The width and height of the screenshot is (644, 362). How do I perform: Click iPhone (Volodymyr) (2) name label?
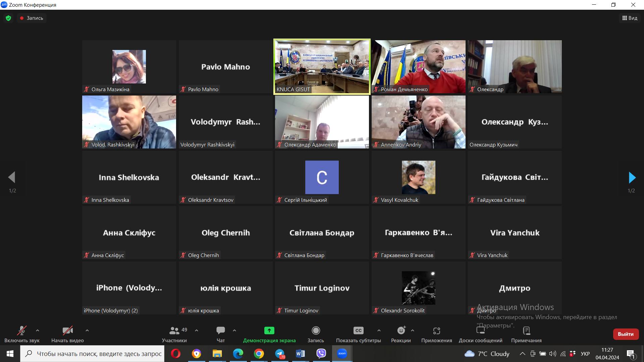tap(111, 311)
